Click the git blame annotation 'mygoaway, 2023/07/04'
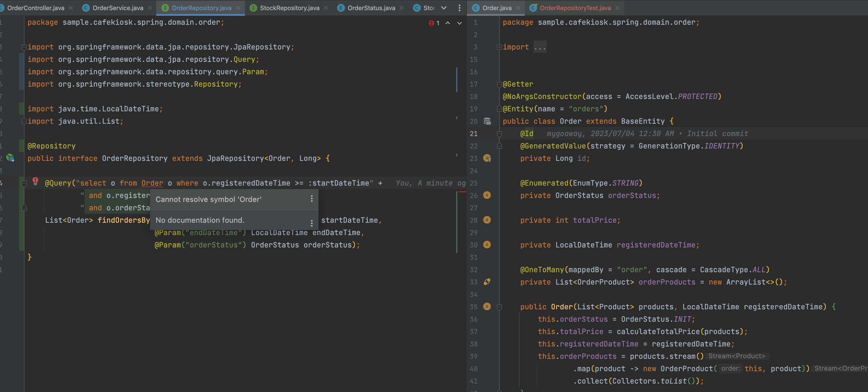The height and width of the screenshot is (392, 868). 647,134
